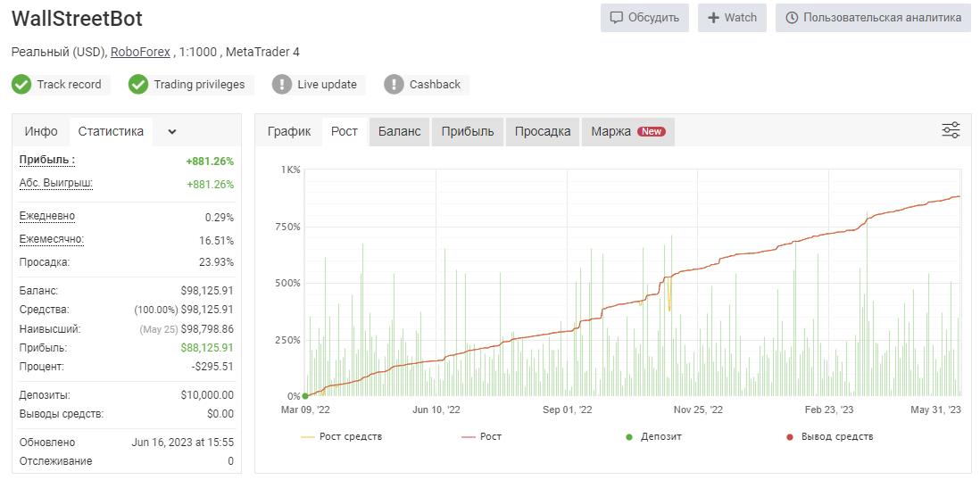Click the speech bubble icon in Обсудить
The width and height of the screenshot is (980, 480).
point(616,18)
